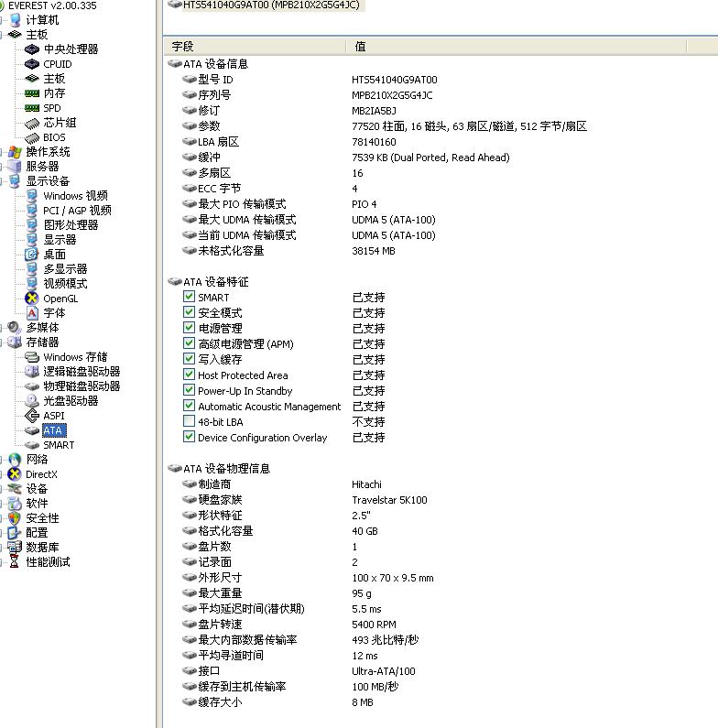Viewport: 718px width, 728px height.
Task: Select the Windows 视频 monitor icon
Action: tap(31, 195)
